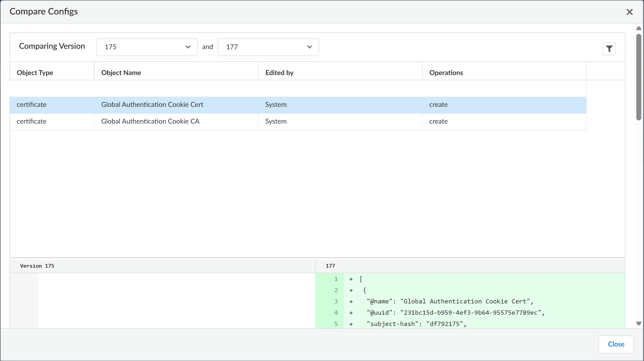
Task: Select Global Authentication Cookie CA row
Action: tap(150, 121)
